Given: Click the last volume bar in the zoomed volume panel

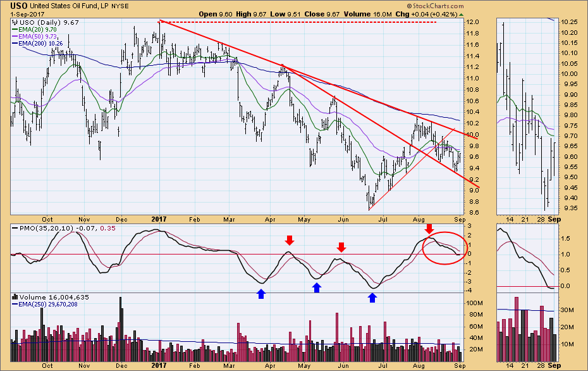Looking at the screenshot, I should 555,348.
